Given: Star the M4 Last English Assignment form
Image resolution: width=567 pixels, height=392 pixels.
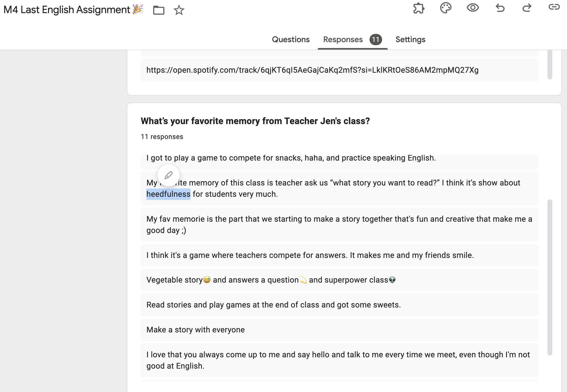Looking at the screenshot, I should tap(179, 10).
